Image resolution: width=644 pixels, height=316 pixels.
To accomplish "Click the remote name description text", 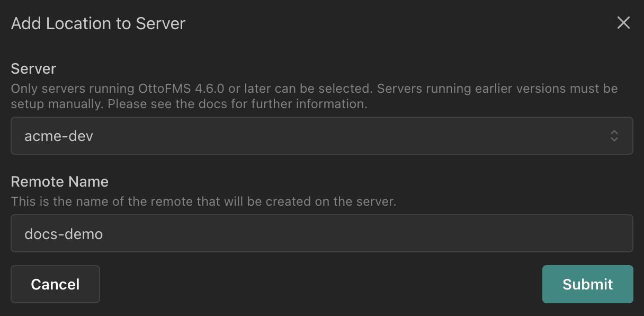I will [203, 202].
